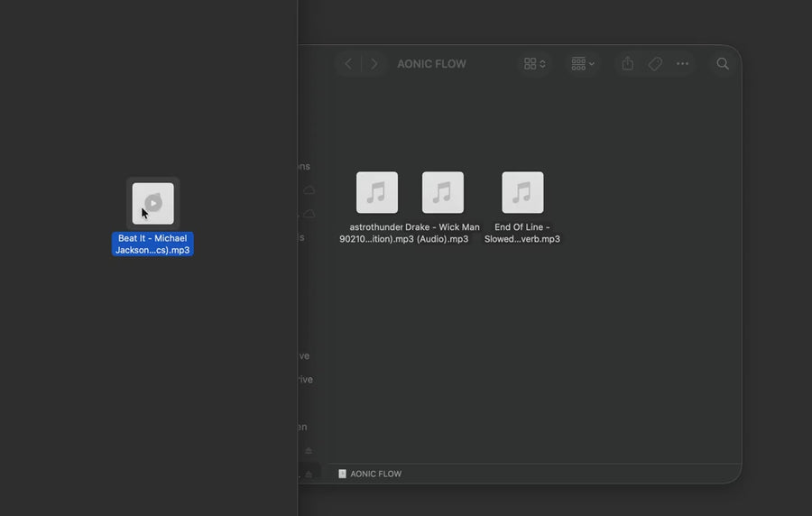Click the Beat It - Michael Jackson filename label

coord(152,244)
